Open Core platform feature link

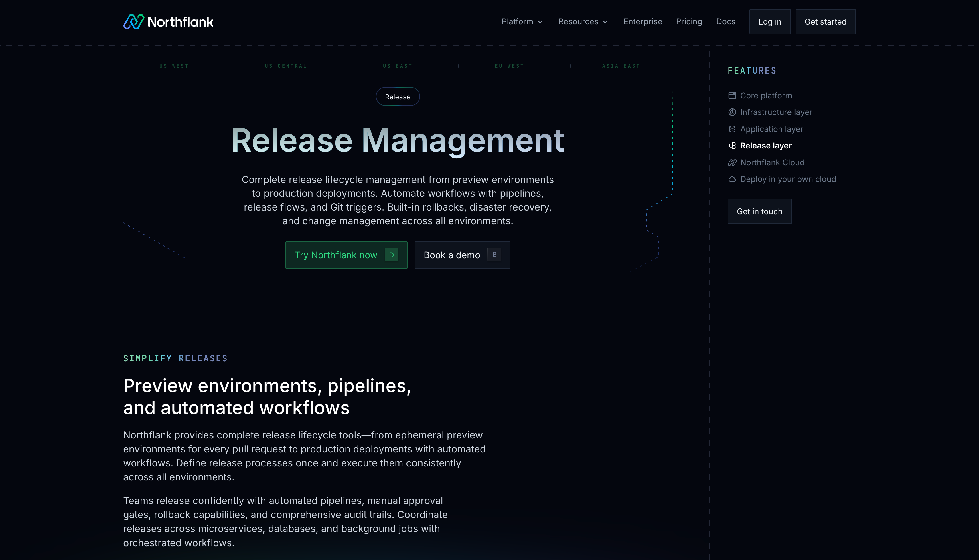(x=760, y=96)
